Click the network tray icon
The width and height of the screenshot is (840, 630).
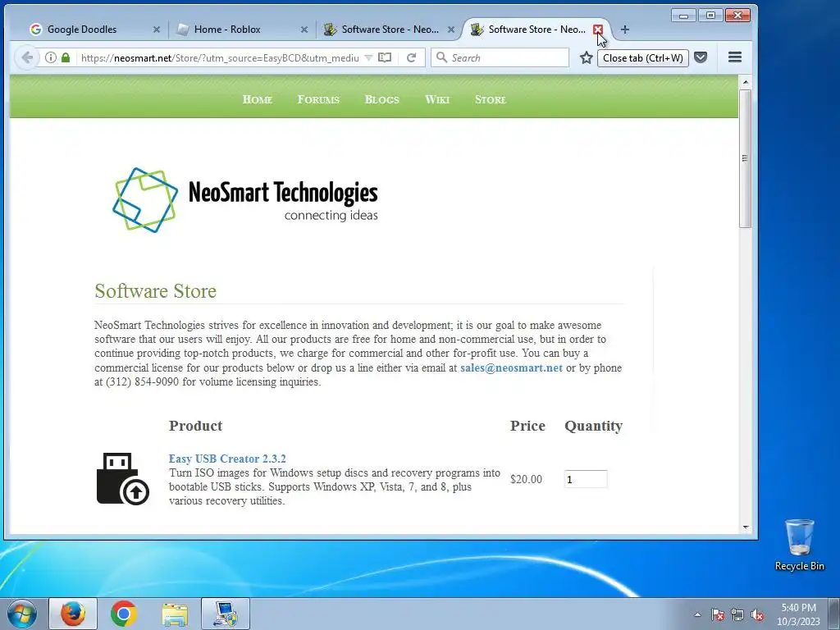tap(737, 614)
